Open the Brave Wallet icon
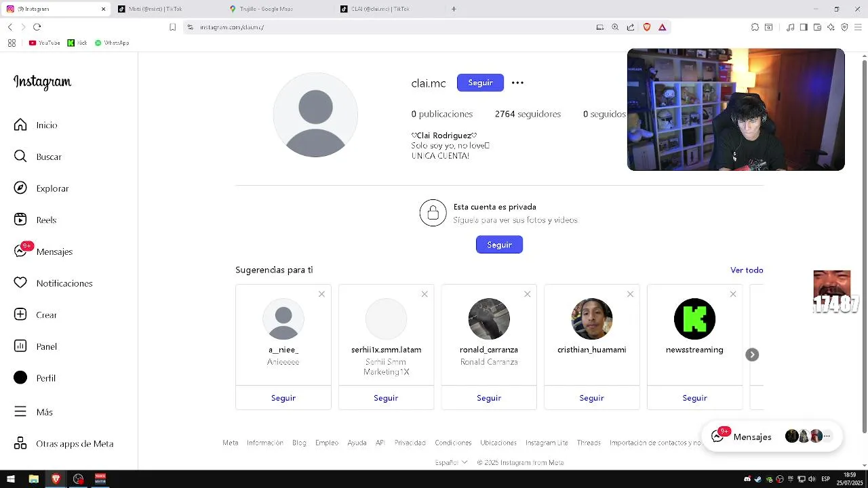This screenshot has width=868, height=488. (817, 27)
